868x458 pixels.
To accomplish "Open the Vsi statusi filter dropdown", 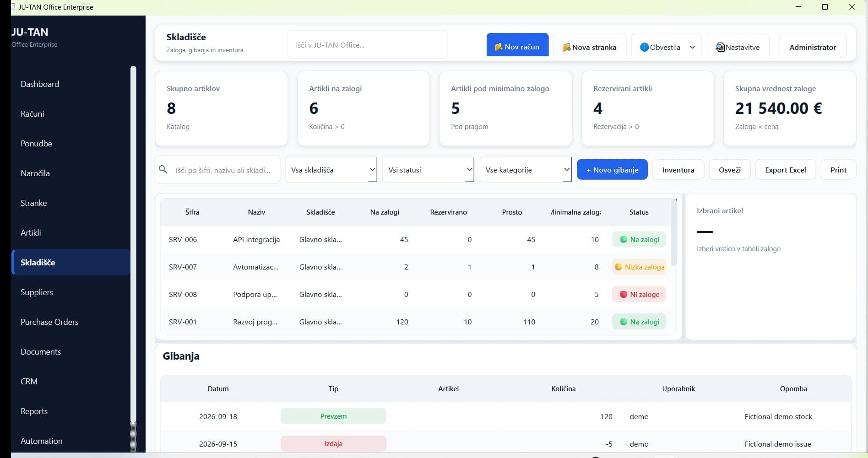I will coord(428,170).
